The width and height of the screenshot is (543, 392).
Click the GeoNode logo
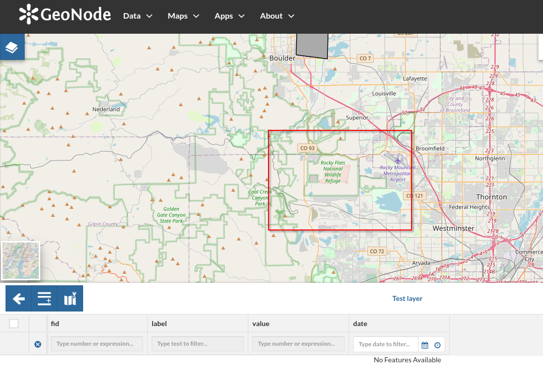coord(65,15)
